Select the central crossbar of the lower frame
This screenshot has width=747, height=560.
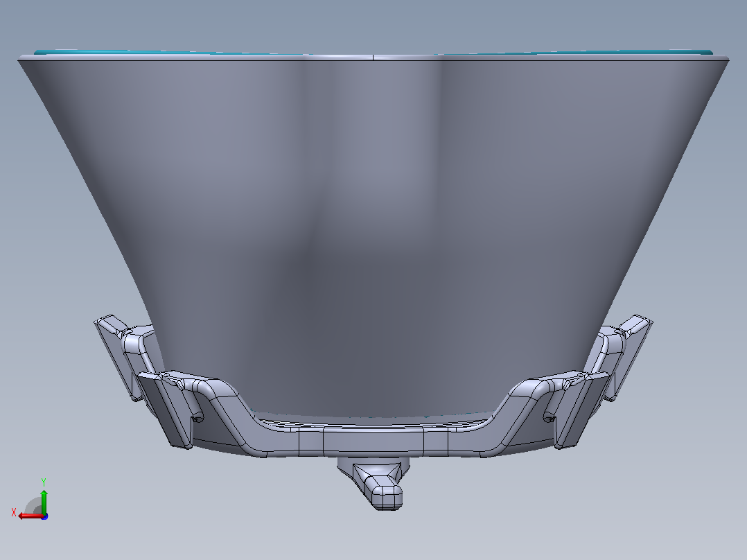[x=373, y=440]
